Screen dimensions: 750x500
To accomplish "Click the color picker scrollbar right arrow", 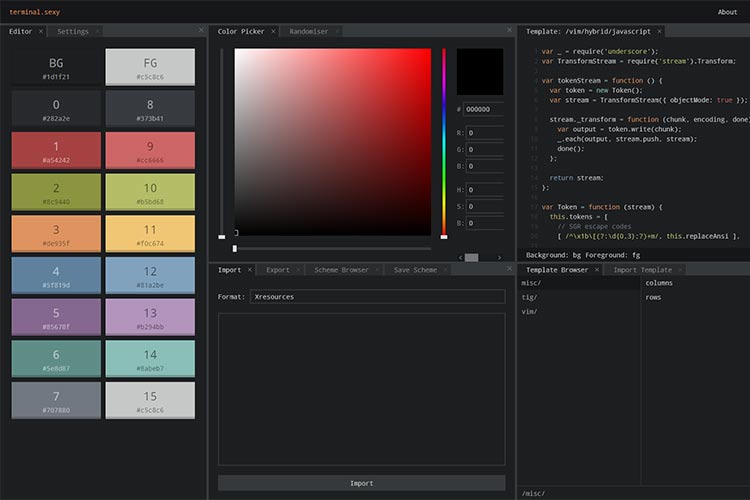I will 499,257.
